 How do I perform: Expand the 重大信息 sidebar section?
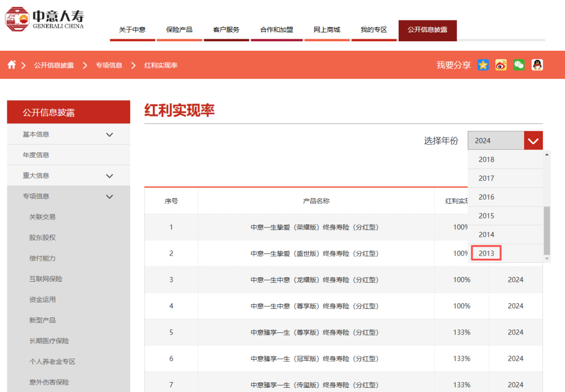(x=109, y=176)
